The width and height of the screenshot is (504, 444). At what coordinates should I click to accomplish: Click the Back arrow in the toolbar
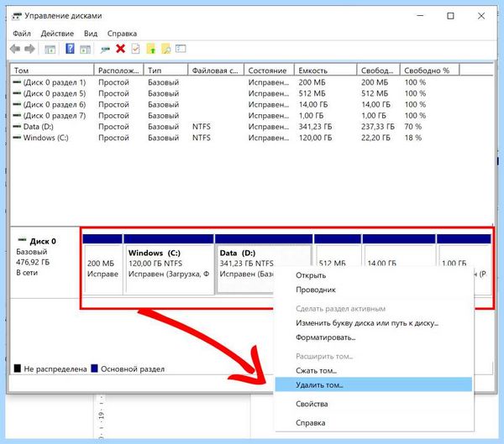[x=15, y=49]
